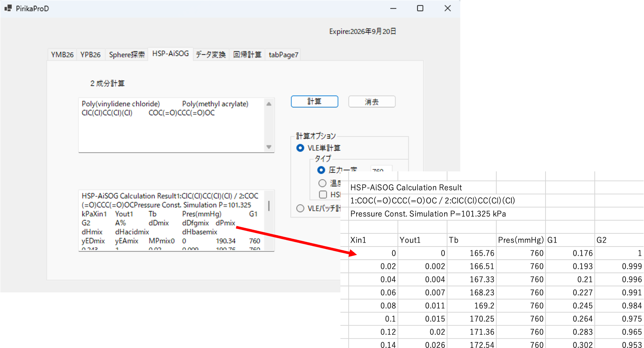The height and width of the screenshot is (348, 644).
Task: Switch to the YMB26 tab
Action: 62,55
